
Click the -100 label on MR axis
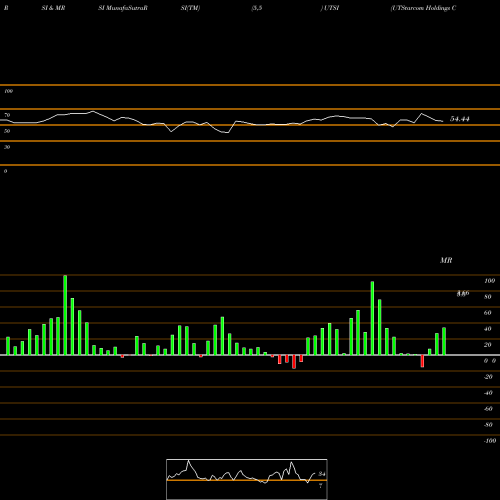click(490, 441)
